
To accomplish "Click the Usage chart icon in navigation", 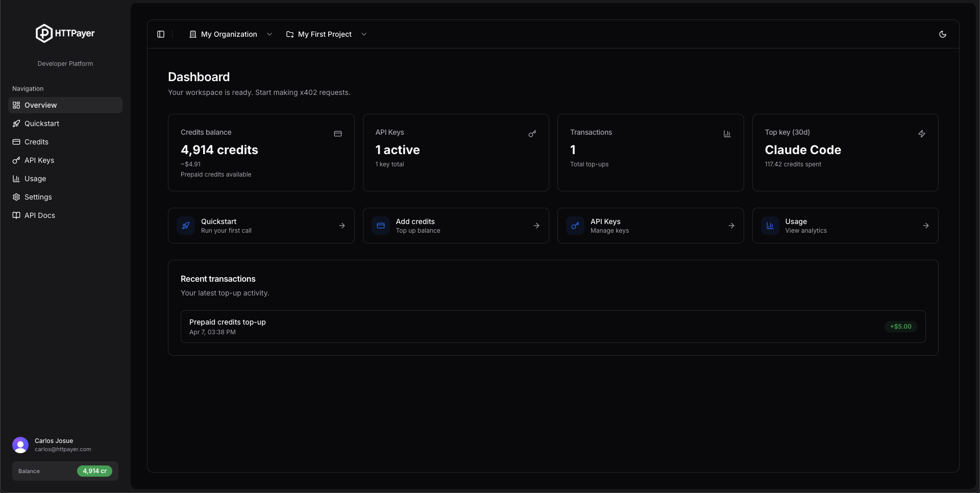I will [x=16, y=179].
